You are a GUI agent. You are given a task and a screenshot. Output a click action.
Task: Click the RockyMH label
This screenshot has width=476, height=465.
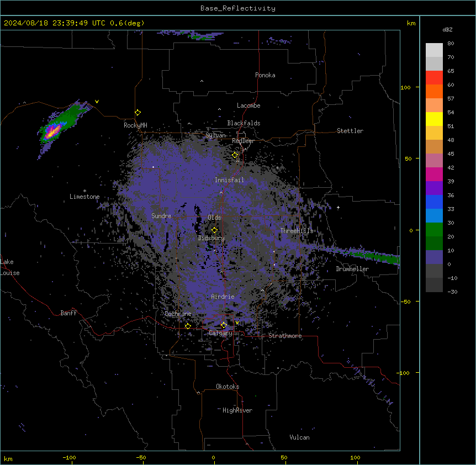pos(135,125)
